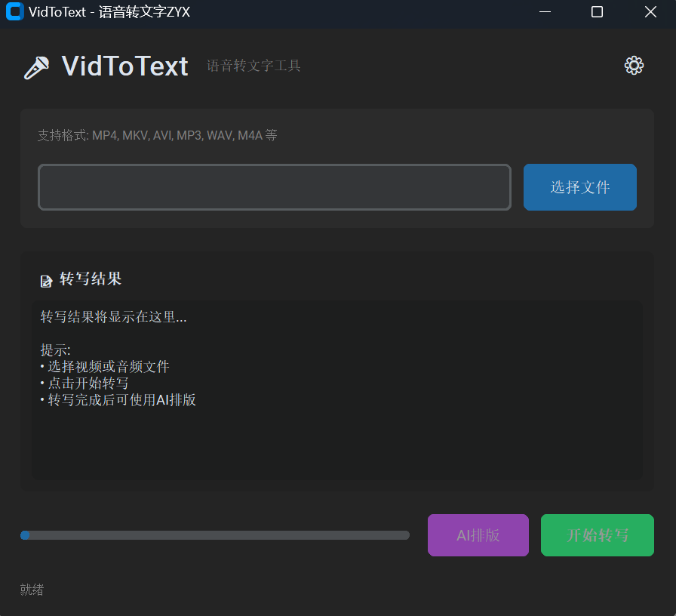The width and height of the screenshot is (676, 616).
Task: Click the progress bar above the buttons
Action: [215, 534]
